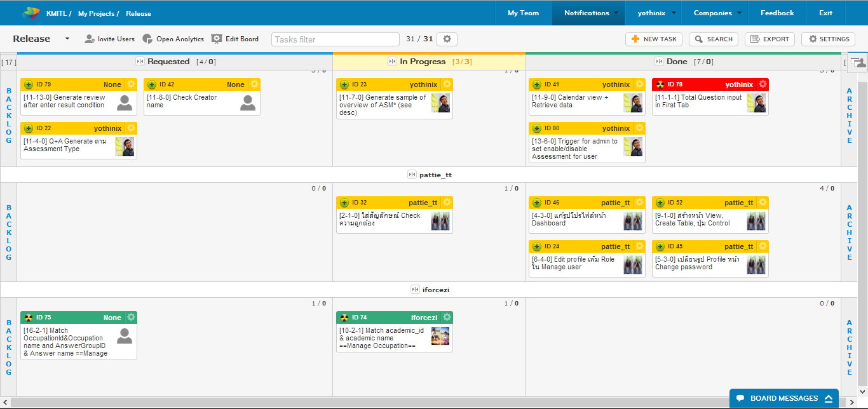The image size is (868, 409).
Task: Open the gear menu on card ID 75
Action: point(131,318)
